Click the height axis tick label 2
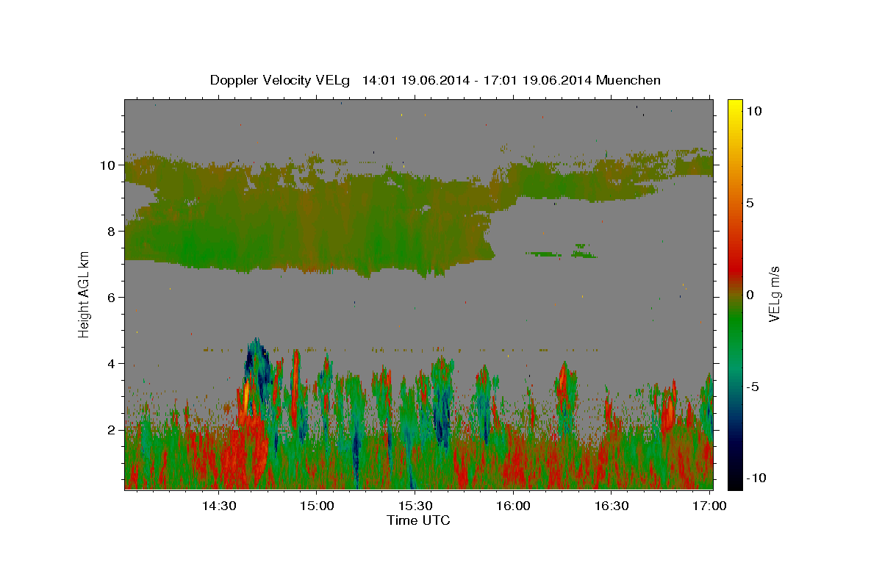The width and height of the screenshot is (882, 588). click(112, 429)
